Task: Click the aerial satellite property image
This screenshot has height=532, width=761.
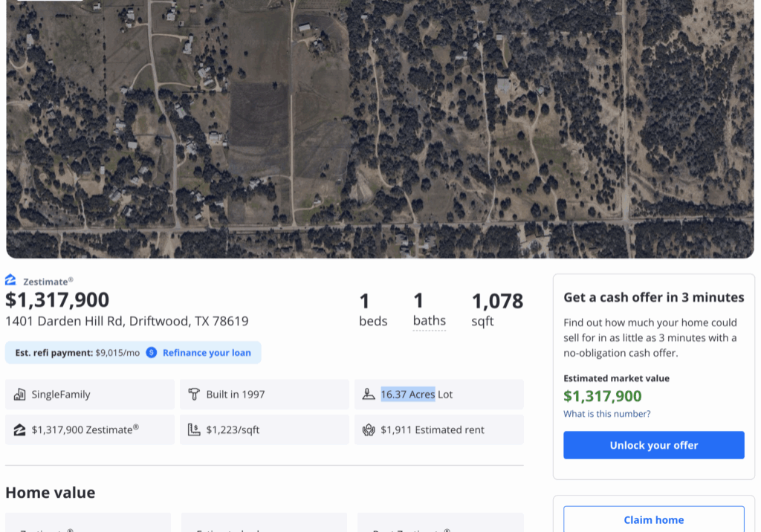Action: click(380, 129)
